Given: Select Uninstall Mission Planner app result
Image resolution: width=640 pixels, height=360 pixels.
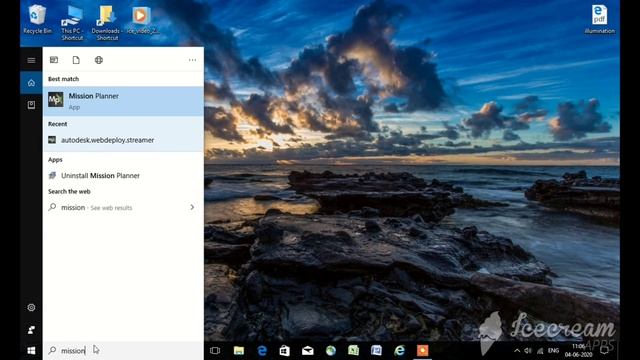Looking at the screenshot, I should click(x=123, y=176).
